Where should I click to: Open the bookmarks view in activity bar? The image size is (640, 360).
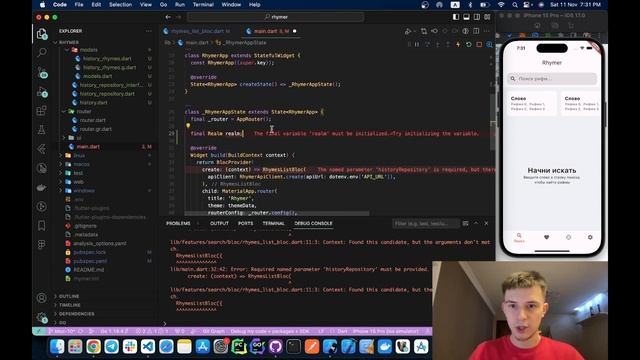pos(42,225)
